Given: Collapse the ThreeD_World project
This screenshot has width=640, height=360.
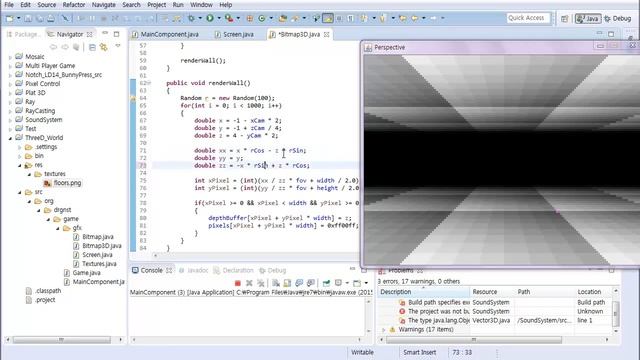Looking at the screenshot, I should (10, 138).
